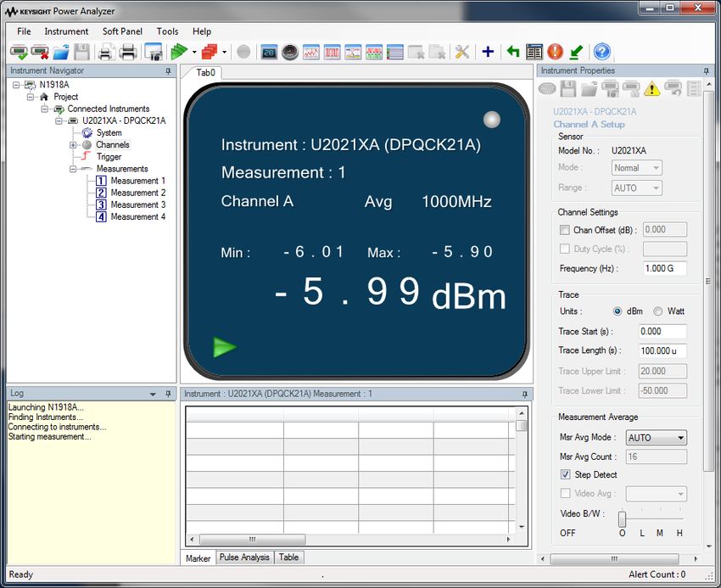
Task: Open the Log panel dropdown arrow
Action: pos(153,395)
